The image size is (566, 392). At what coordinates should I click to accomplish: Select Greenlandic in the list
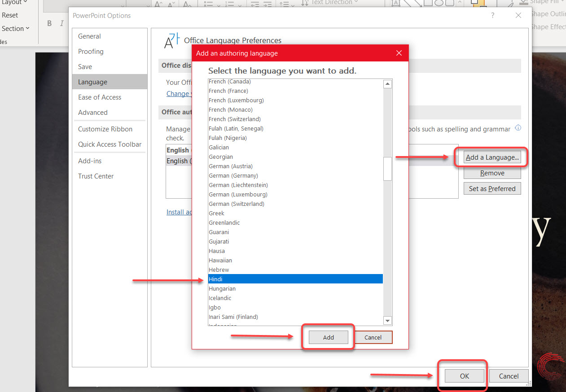point(295,222)
